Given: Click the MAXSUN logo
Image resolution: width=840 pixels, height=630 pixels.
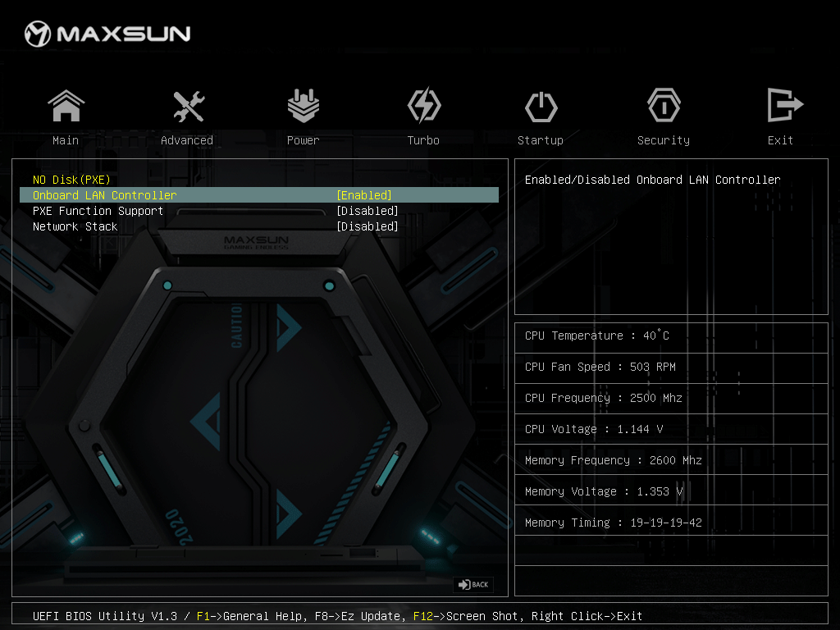Looking at the screenshot, I should [x=107, y=34].
